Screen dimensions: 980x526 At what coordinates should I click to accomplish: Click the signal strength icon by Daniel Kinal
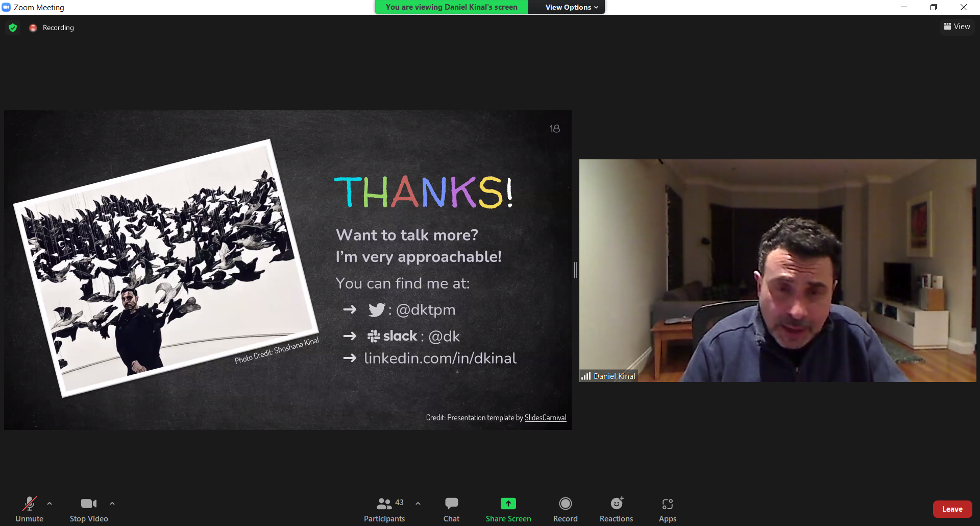pyautogui.click(x=586, y=376)
